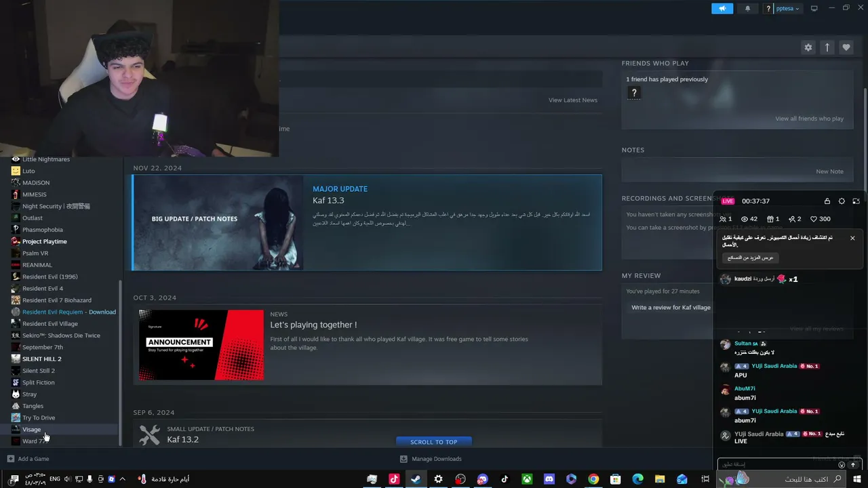Click the Stray cat icon in the library
Screen dimensions: 868x488
pos(16,394)
